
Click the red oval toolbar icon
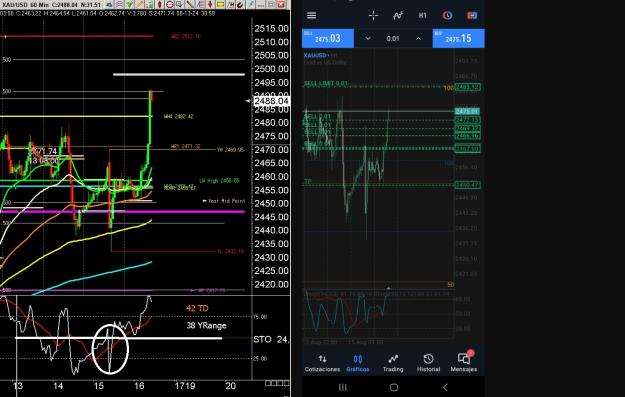(x=159, y=5)
